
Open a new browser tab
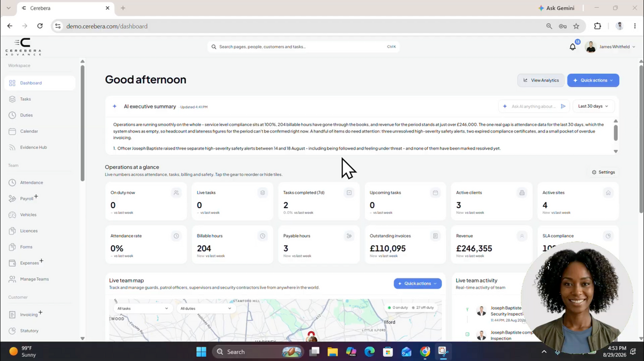click(x=123, y=8)
